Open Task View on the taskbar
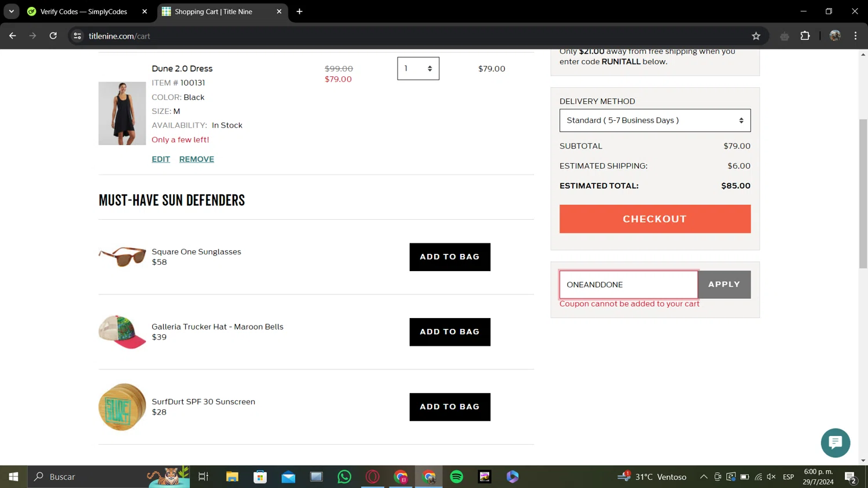The width and height of the screenshot is (868, 488). point(203,476)
